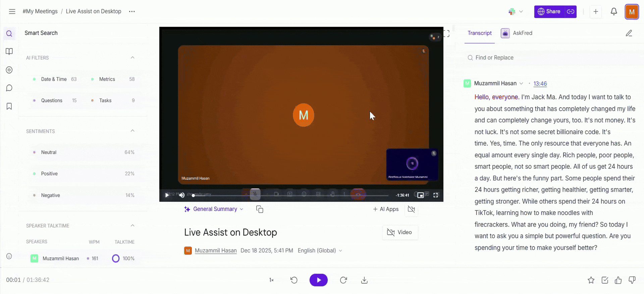Filter by Metrics
644x294 pixels.
click(x=112, y=79)
